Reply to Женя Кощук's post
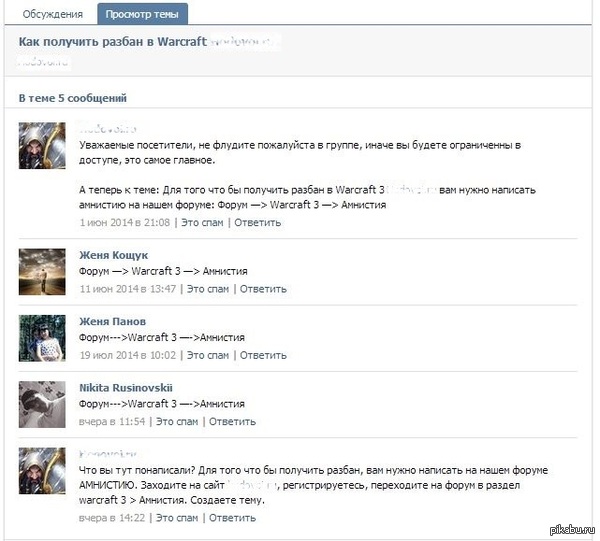The width and height of the screenshot is (600, 541). pyautogui.click(x=263, y=289)
